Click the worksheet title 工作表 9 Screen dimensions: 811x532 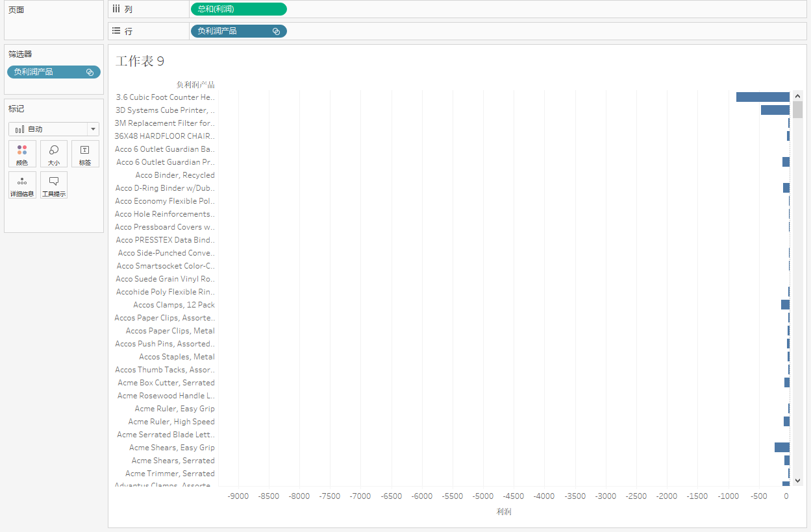point(140,61)
